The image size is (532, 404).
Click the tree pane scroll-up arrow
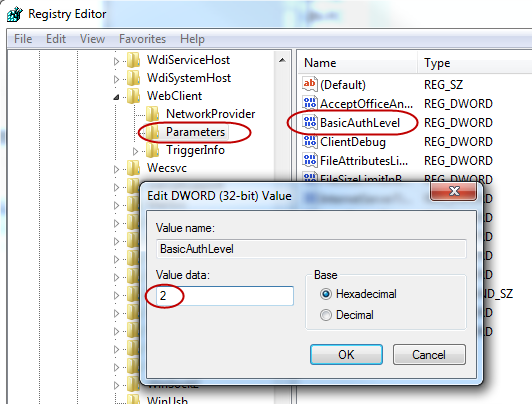[282, 60]
